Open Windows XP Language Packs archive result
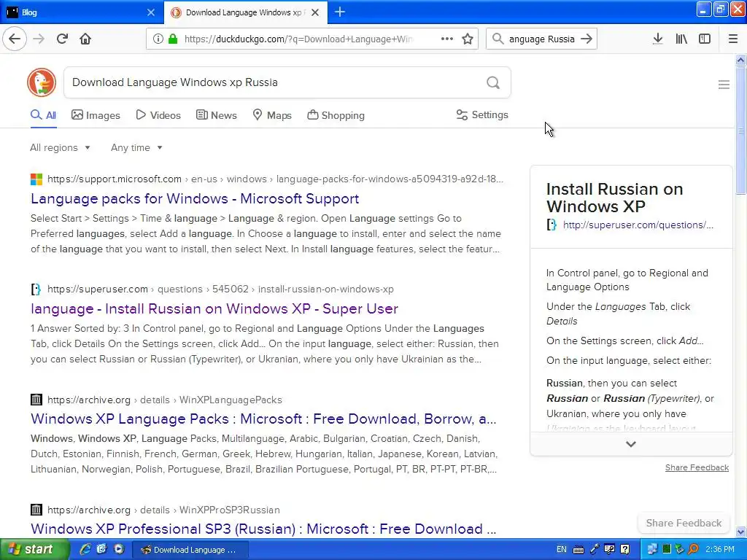The height and width of the screenshot is (560, 747). [x=263, y=419]
